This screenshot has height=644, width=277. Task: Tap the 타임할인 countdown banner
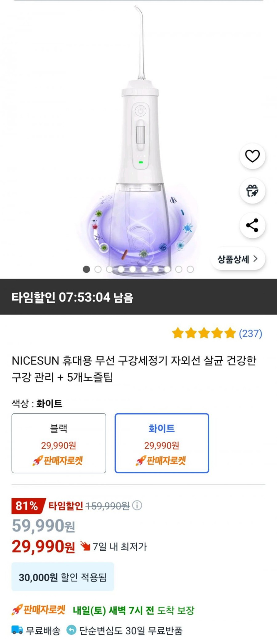pos(138,297)
